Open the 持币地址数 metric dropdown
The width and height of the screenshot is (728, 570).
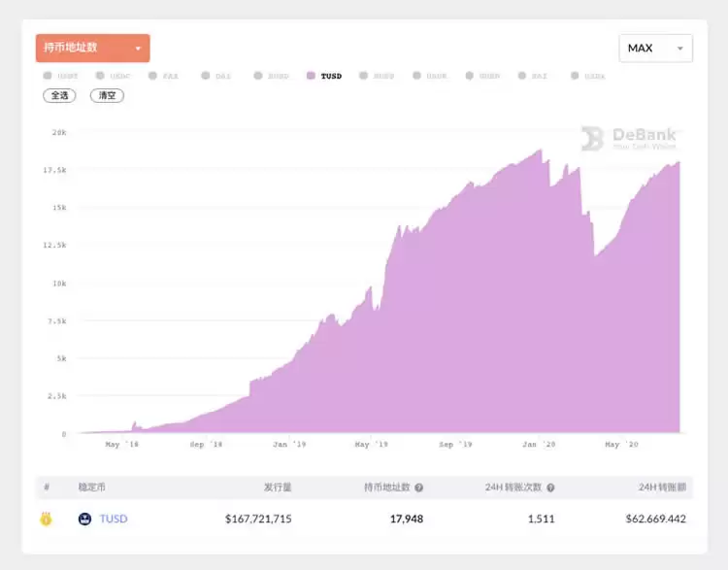(93, 48)
